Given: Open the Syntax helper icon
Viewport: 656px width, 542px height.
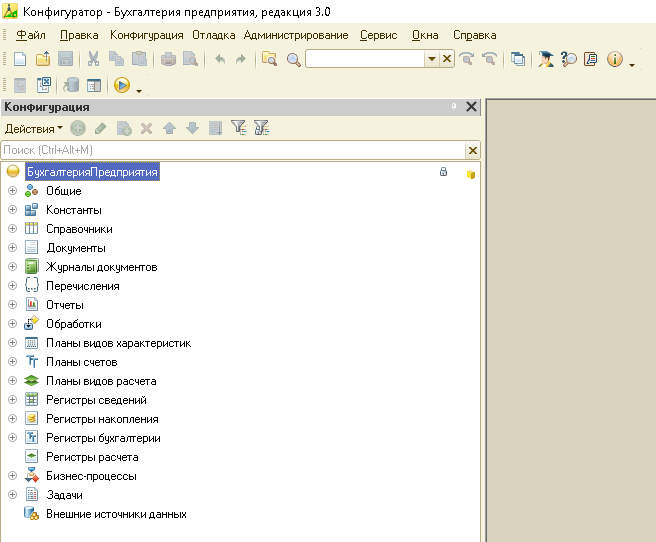Looking at the screenshot, I should coord(546,59).
